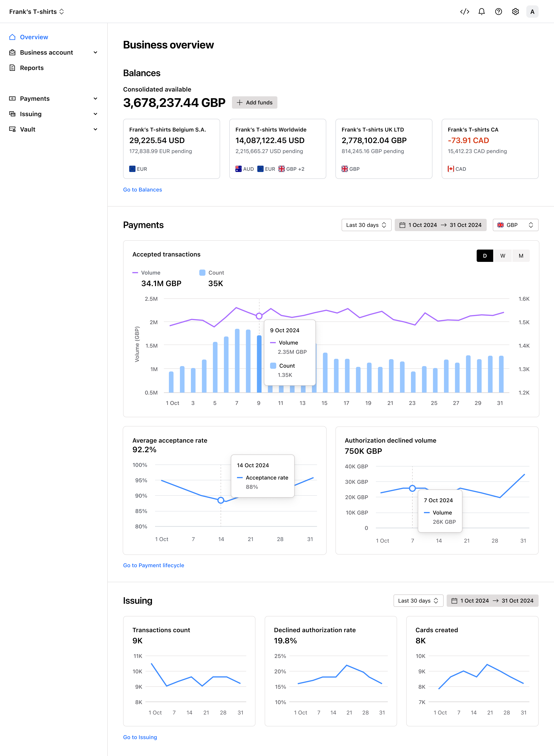554x756 pixels.
Task: Select weekly W chart granularity
Action: 503,256
